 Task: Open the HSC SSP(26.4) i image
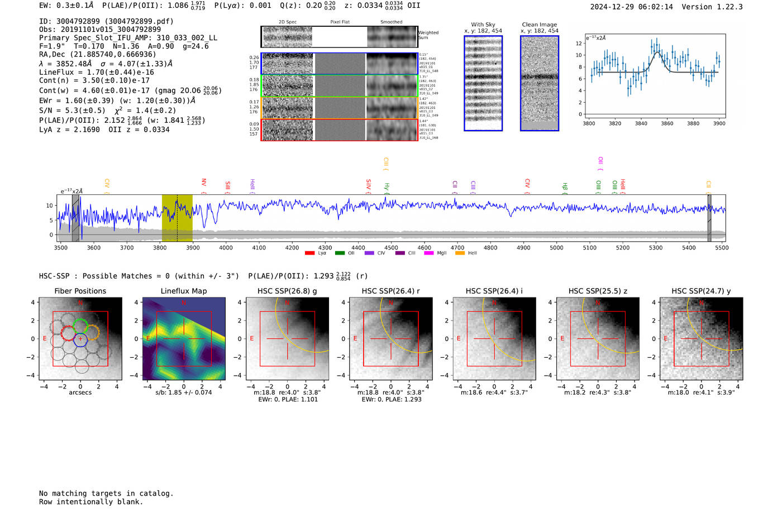(x=494, y=339)
